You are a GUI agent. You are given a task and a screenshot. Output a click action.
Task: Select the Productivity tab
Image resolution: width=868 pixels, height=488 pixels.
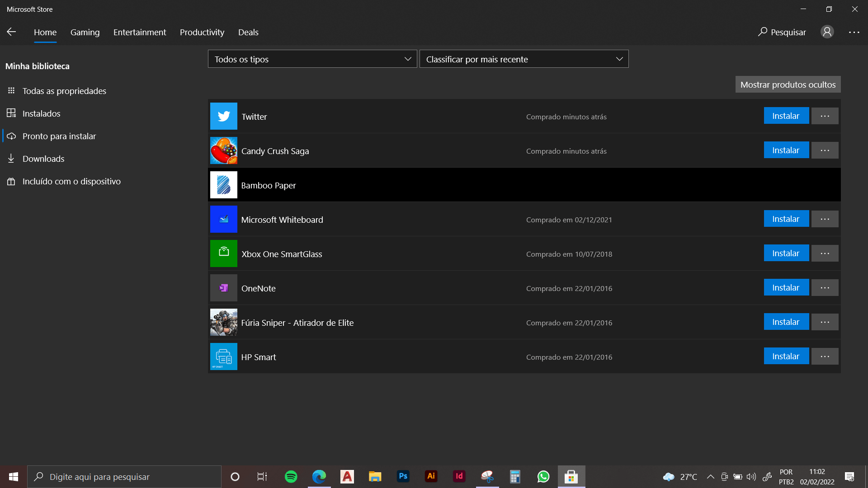202,32
